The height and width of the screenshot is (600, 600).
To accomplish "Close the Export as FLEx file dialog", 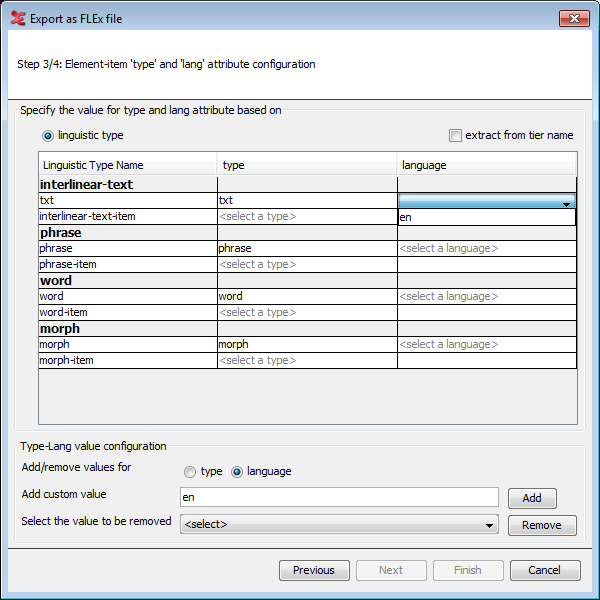I will coord(574,18).
